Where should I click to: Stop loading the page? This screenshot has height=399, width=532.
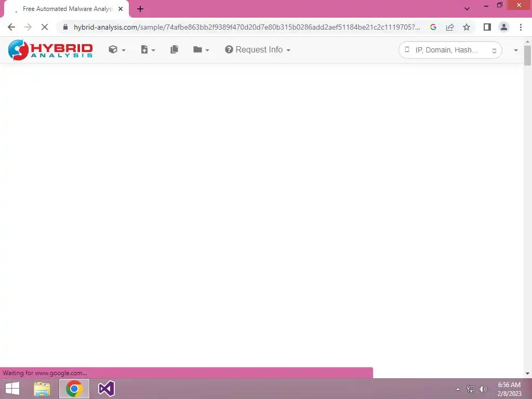[45, 27]
